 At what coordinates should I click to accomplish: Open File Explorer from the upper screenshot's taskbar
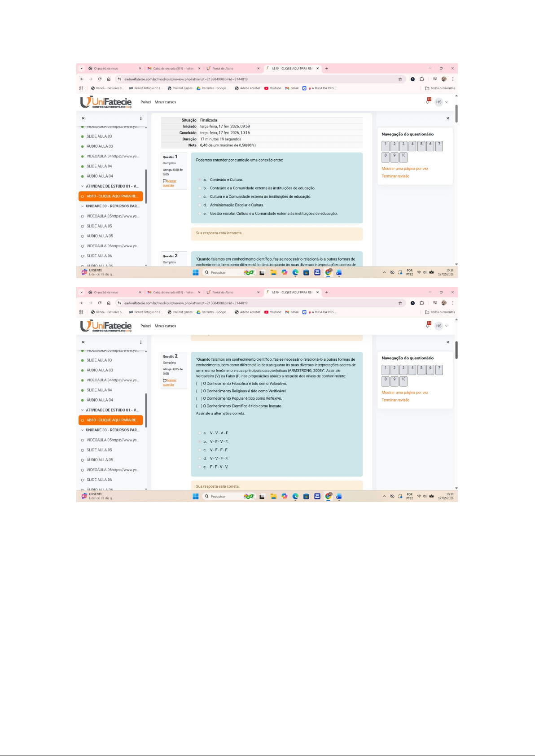coord(273,272)
